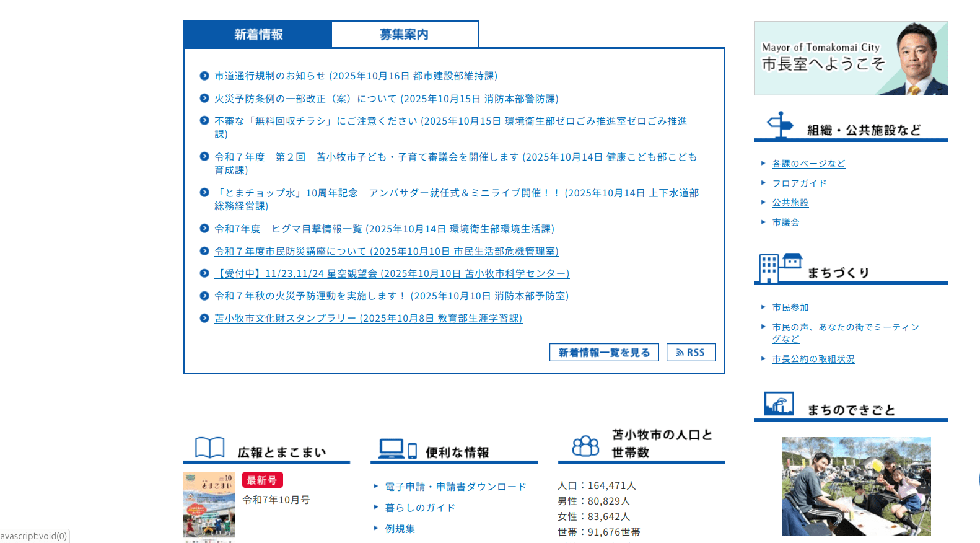Open the Mayor of Tomakomai City banner
Image resolution: width=980 pixels, height=543 pixels.
point(851,59)
